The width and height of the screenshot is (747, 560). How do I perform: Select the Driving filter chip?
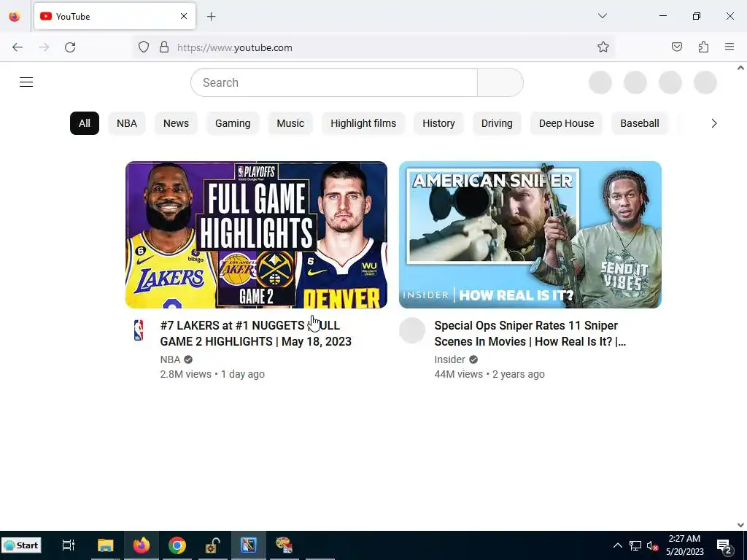click(497, 123)
